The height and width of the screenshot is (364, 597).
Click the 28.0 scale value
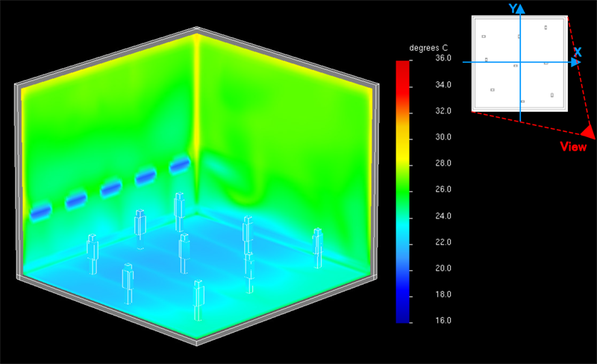(x=443, y=163)
